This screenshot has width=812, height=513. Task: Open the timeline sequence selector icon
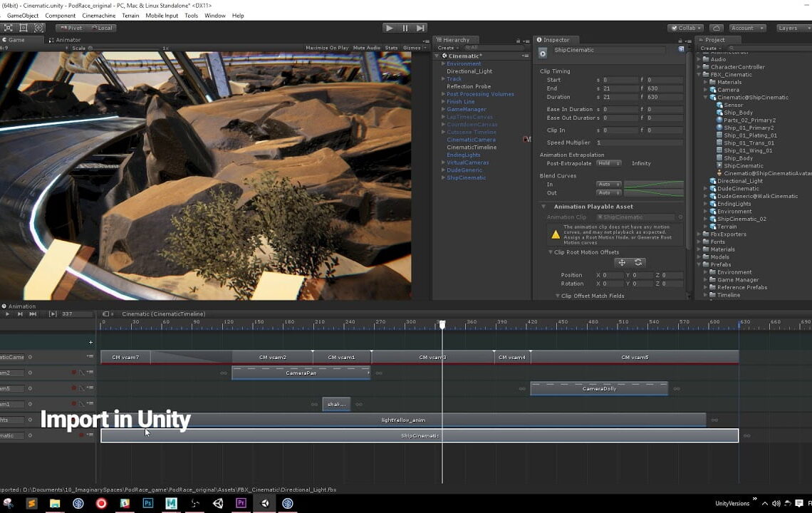tap(106, 314)
